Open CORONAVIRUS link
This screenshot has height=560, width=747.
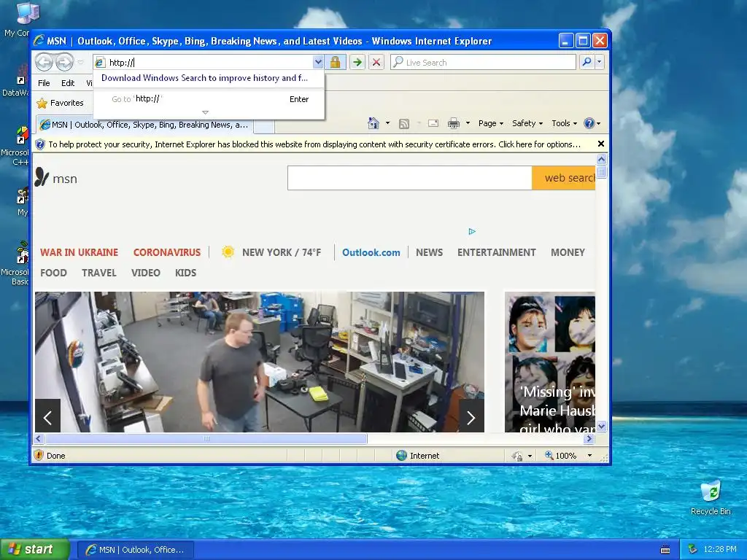167,252
